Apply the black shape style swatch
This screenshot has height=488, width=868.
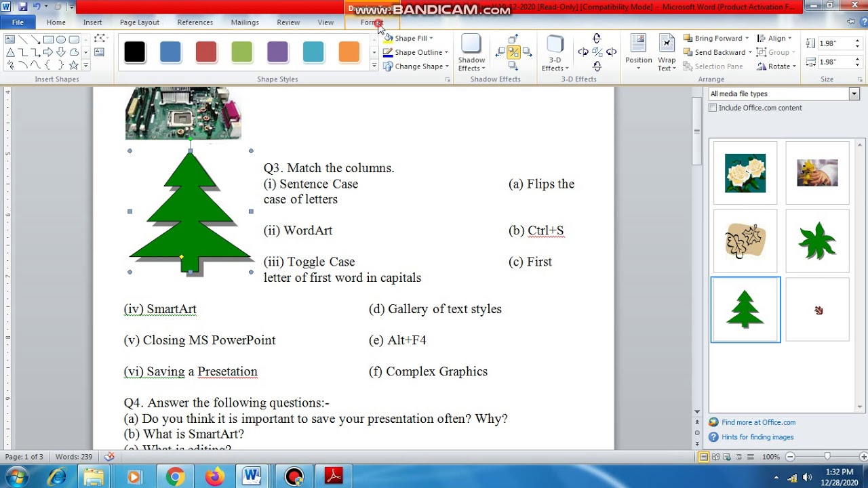coord(134,52)
